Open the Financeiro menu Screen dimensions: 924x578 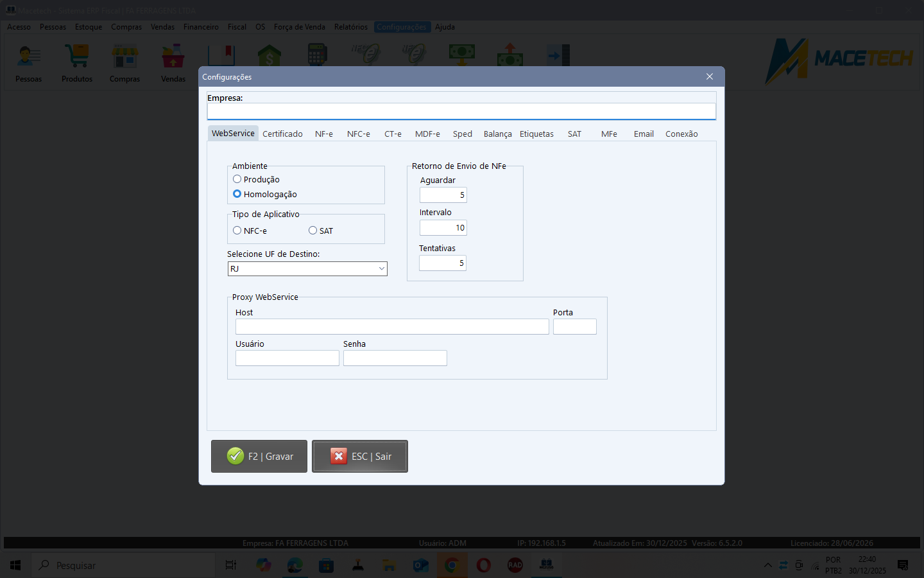[x=201, y=27]
